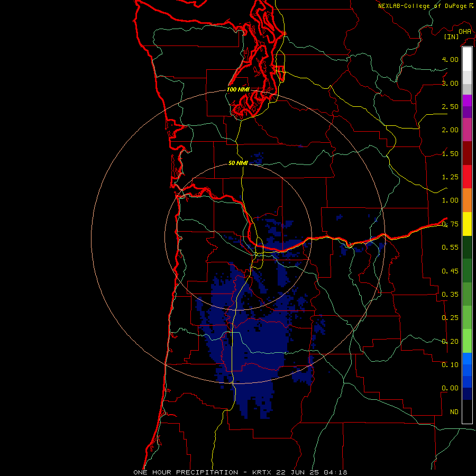Click the '100 NMI' range ring label
476x476 pixels.
click(x=239, y=89)
